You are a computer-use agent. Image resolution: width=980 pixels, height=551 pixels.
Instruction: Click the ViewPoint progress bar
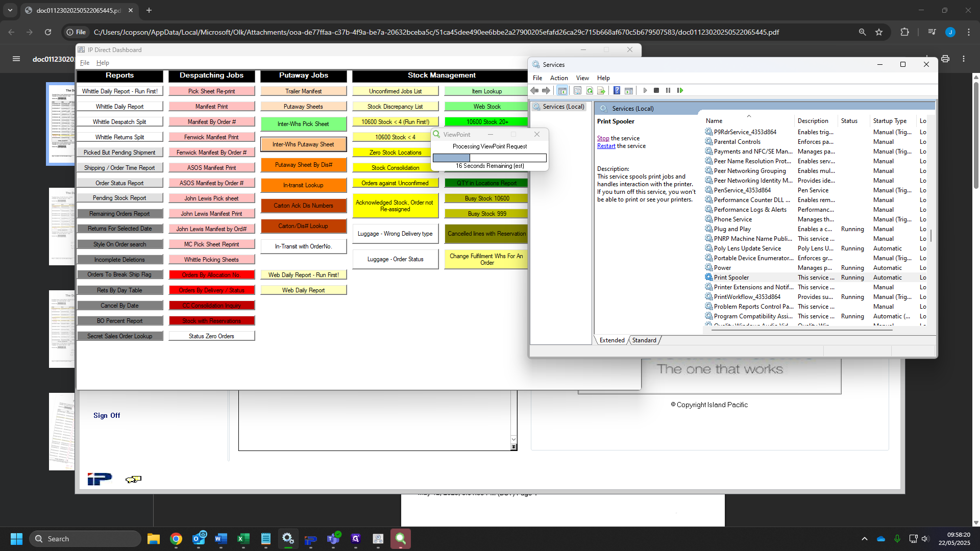[489, 158]
